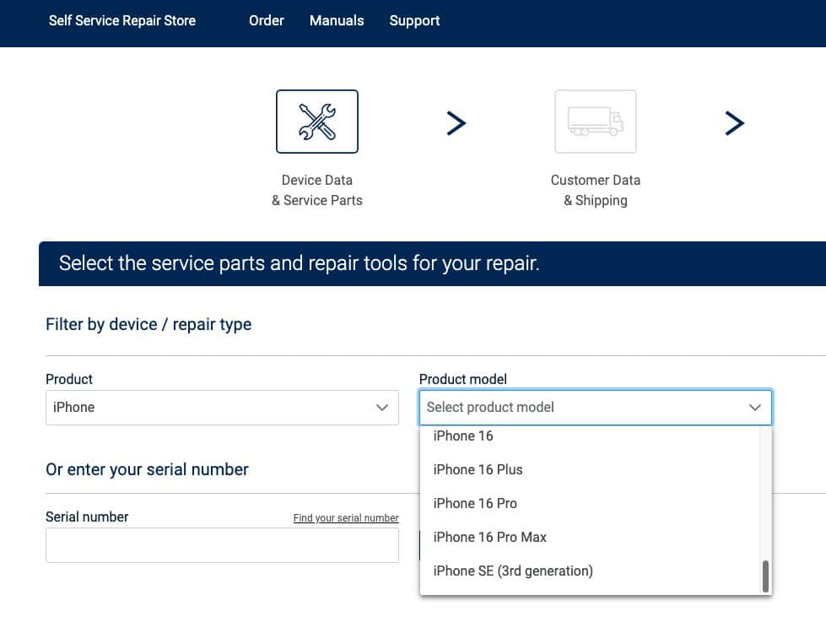Open the Order menu in header
The image size is (826, 644).
point(266,20)
